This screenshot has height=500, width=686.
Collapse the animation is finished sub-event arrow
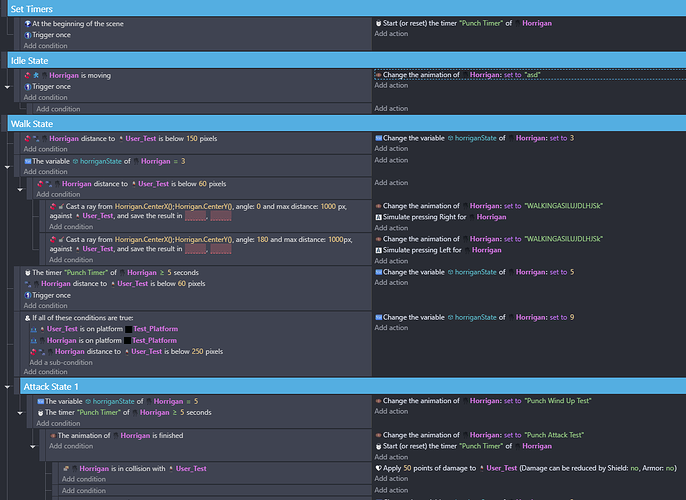(33, 446)
